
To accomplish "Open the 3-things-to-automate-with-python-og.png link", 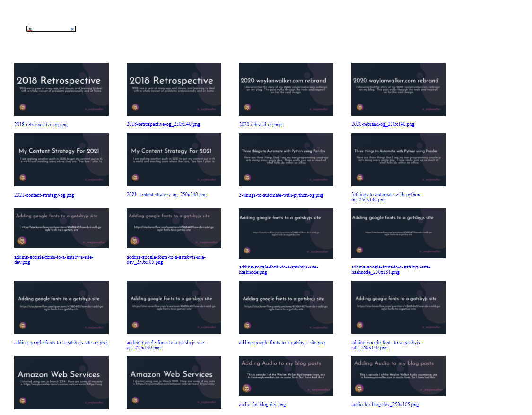I will [281, 195].
